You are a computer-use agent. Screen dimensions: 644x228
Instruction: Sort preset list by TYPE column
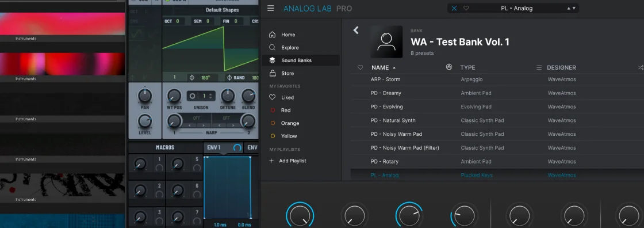467,67
